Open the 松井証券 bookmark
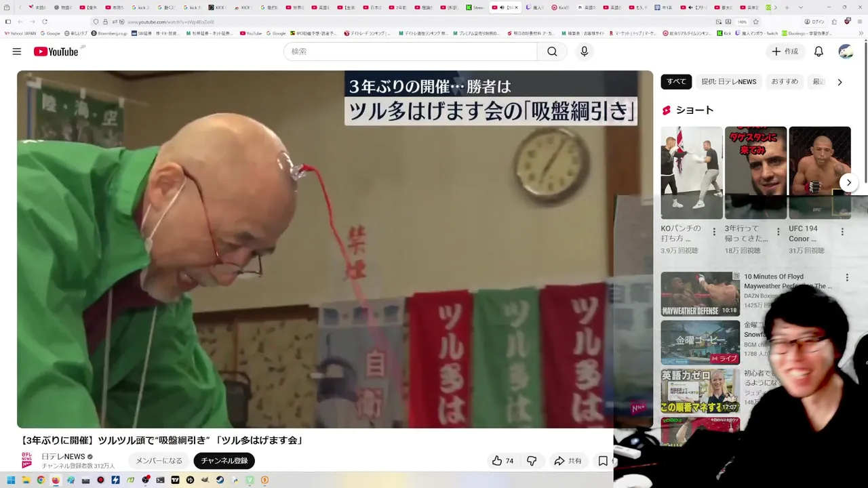The height and width of the screenshot is (488, 868). [210, 33]
